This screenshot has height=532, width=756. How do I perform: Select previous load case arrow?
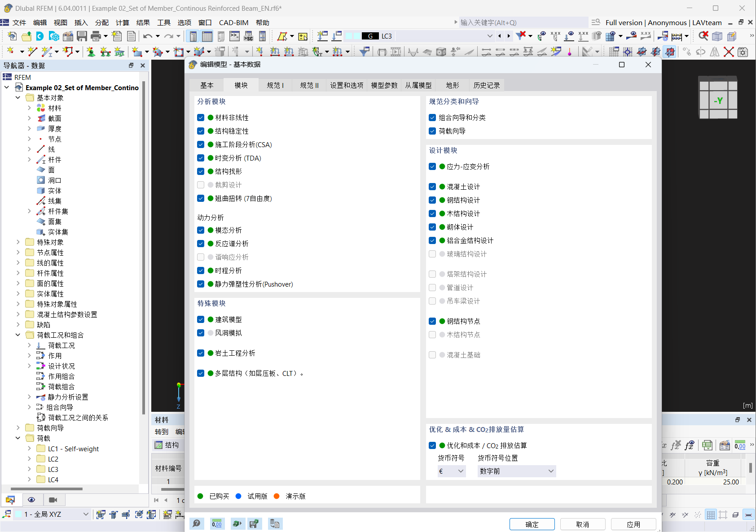click(x=500, y=36)
